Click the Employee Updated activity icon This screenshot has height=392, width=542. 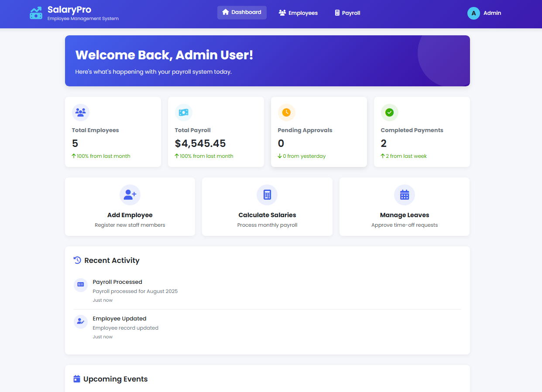[81, 321]
